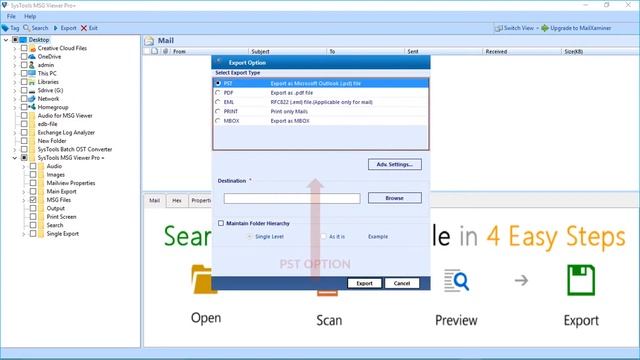The height and width of the screenshot is (360, 640).
Task: Click the Export Option dialog back icon
Action: [219, 62]
